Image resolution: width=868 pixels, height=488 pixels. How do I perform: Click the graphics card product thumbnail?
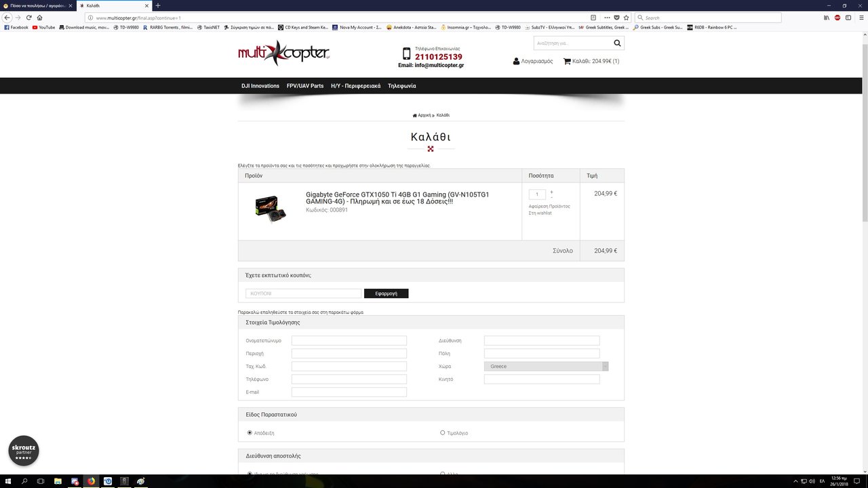click(271, 208)
